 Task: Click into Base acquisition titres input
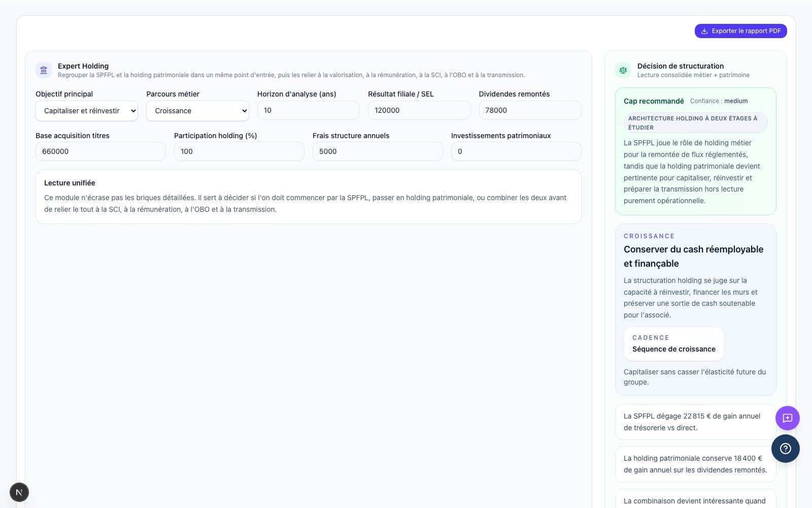[100, 151]
